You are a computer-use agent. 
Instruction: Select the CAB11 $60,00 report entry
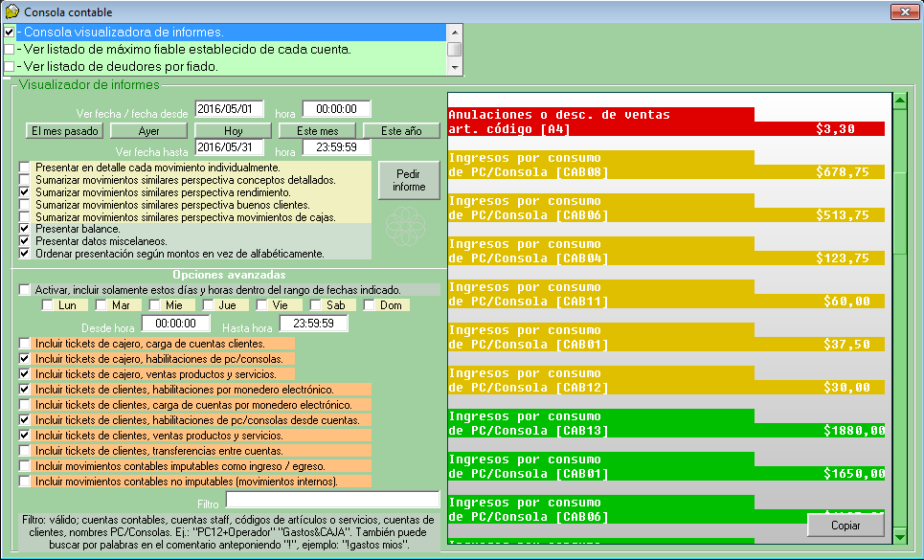tap(666, 294)
